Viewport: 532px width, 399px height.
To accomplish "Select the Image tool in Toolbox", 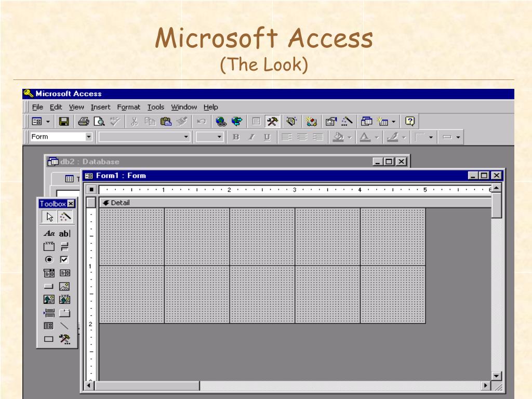I will (x=64, y=286).
